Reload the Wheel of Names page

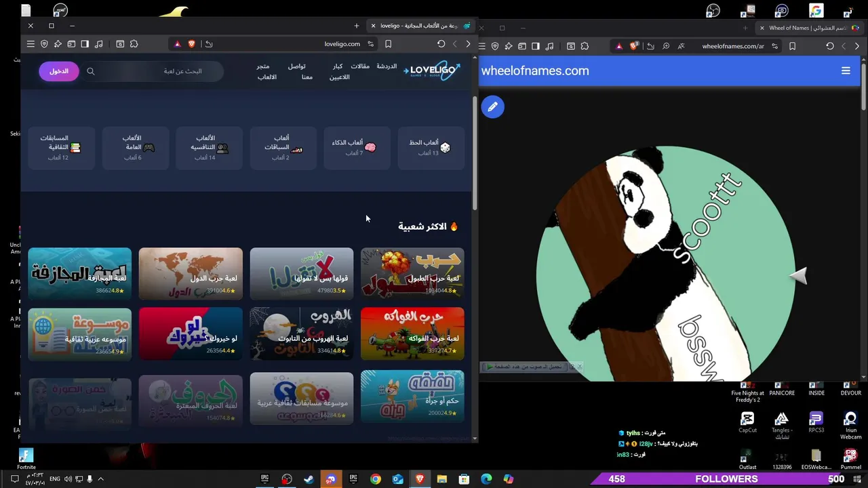click(830, 46)
